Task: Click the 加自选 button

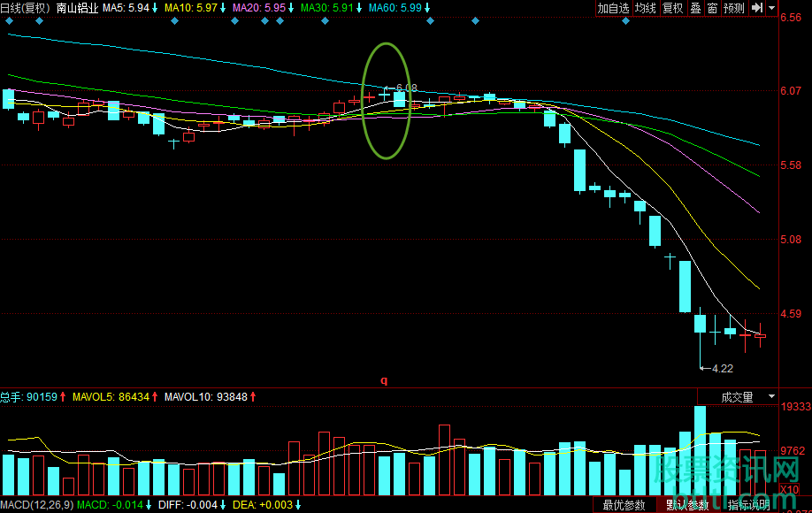Action: tap(614, 8)
